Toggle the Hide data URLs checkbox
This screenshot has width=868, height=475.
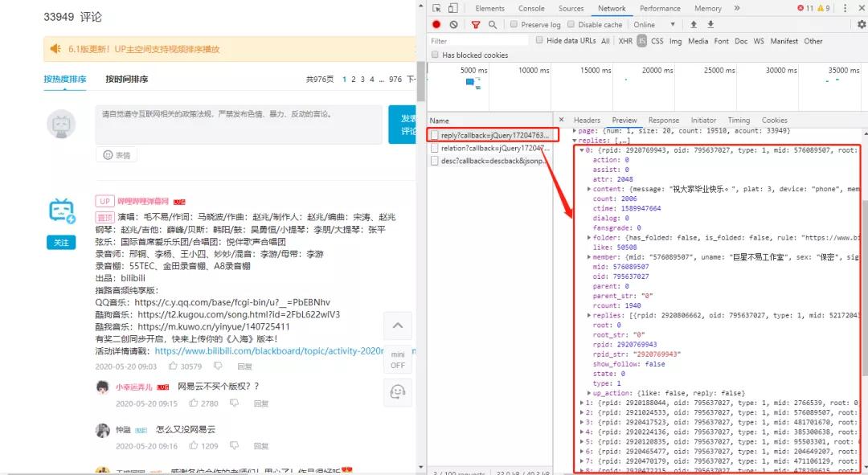(x=538, y=41)
